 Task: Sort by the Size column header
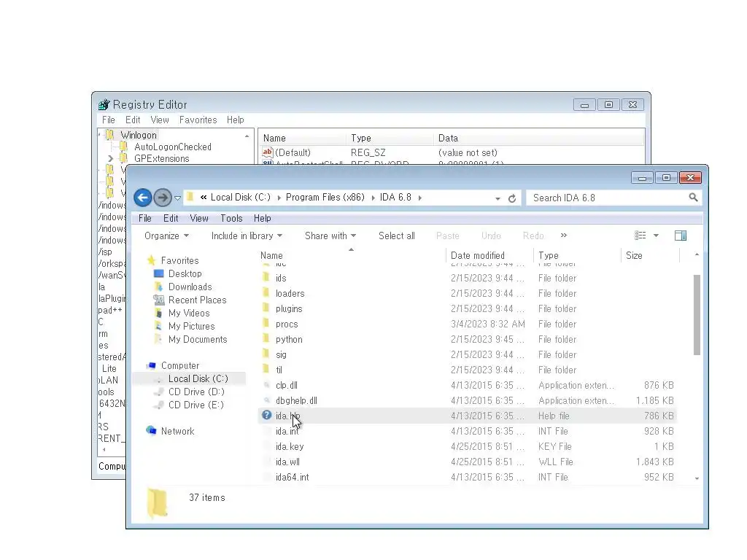(650, 255)
